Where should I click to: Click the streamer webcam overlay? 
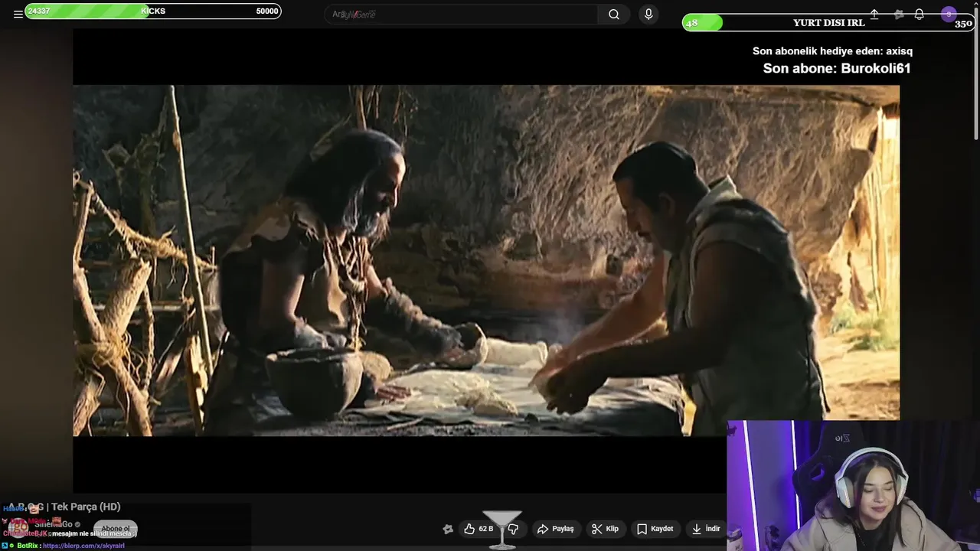click(853, 485)
